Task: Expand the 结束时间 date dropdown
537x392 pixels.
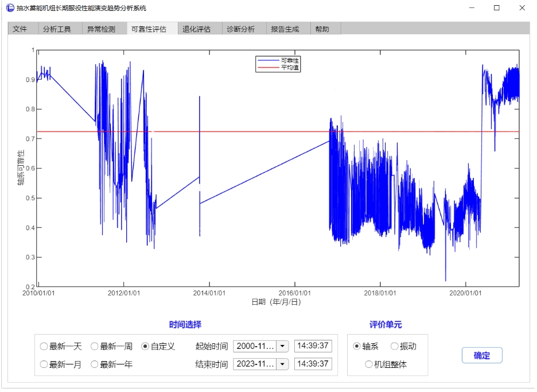Action: 282,364
